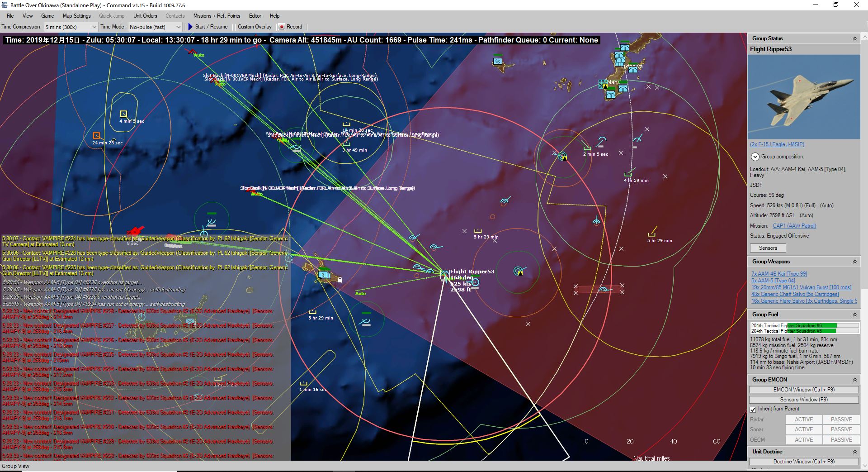868x472 pixels.
Task: Open the Sensors Window (F9) button
Action: pyautogui.click(x=804, y=400)
